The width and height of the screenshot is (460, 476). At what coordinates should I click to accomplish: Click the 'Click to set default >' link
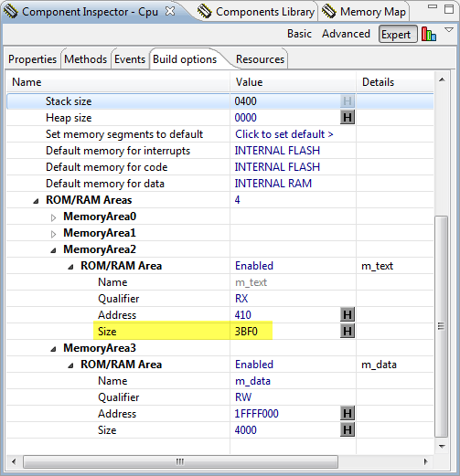click(x=284, y=134)
